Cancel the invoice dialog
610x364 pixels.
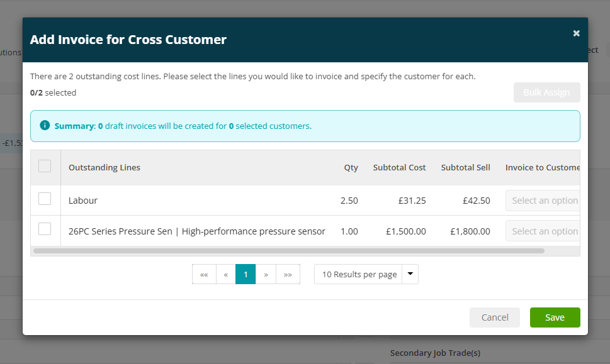[x=494, y=317]
